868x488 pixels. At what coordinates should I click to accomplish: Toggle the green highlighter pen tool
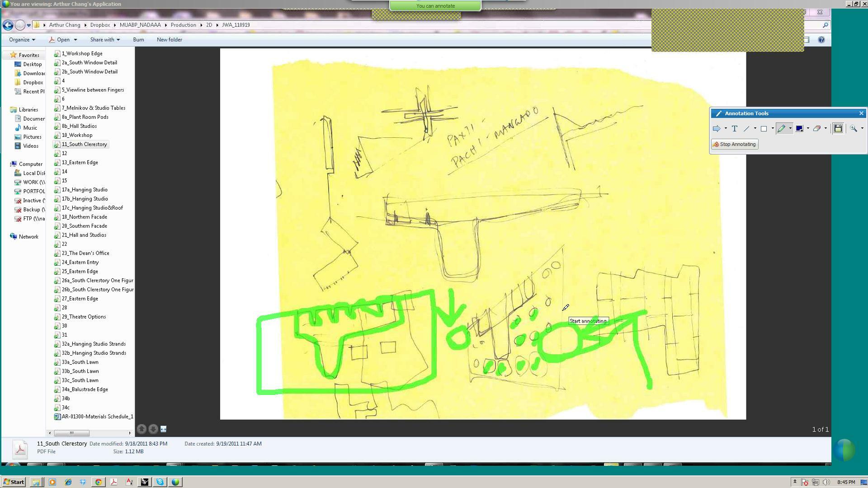tap(781, 129)
